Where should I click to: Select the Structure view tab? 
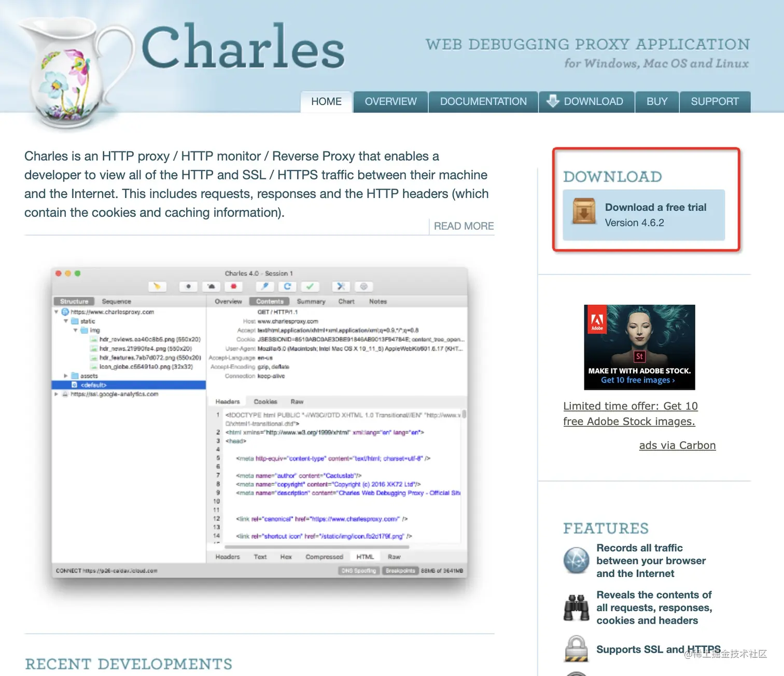(74, 301)
